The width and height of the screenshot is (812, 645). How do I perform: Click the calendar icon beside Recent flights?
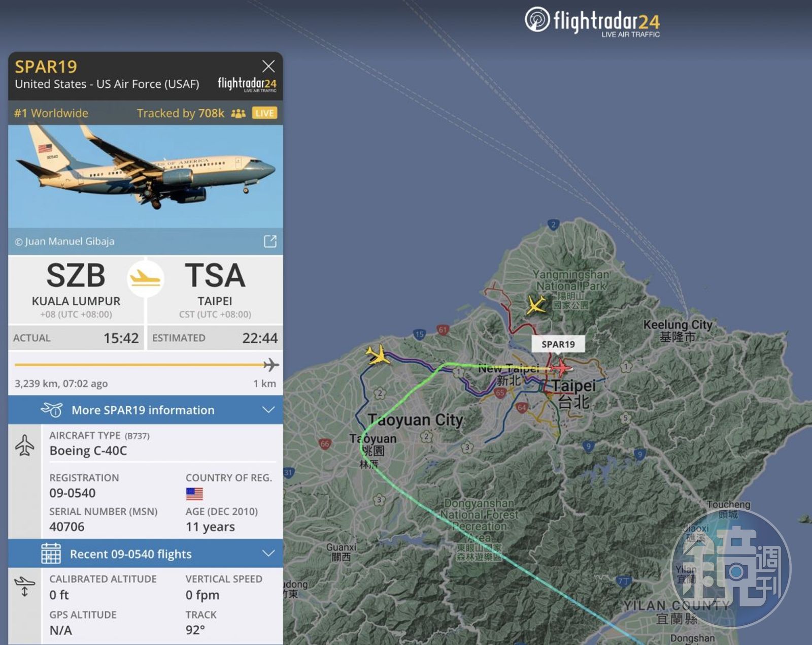click(51, 554)
